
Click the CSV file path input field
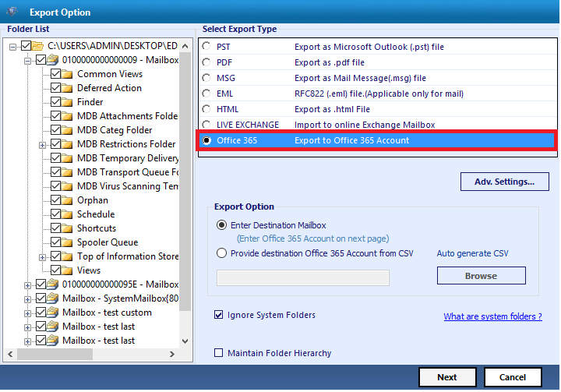(x=302, y=277)
